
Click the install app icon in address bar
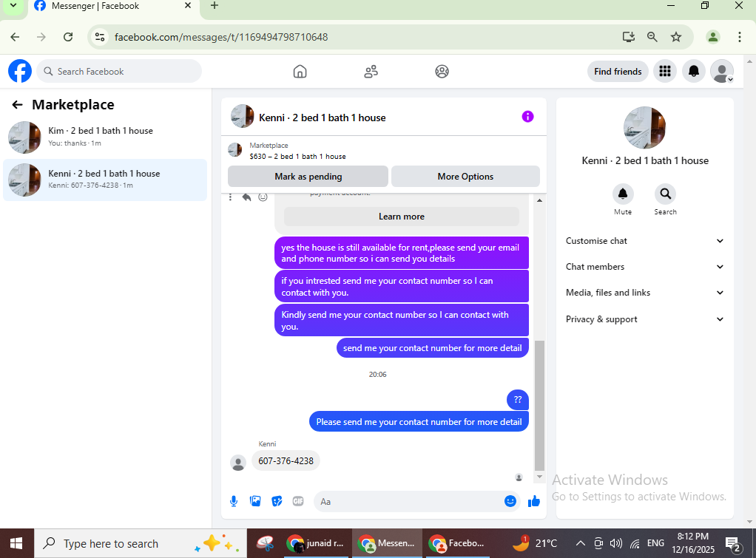pos(628,37)
